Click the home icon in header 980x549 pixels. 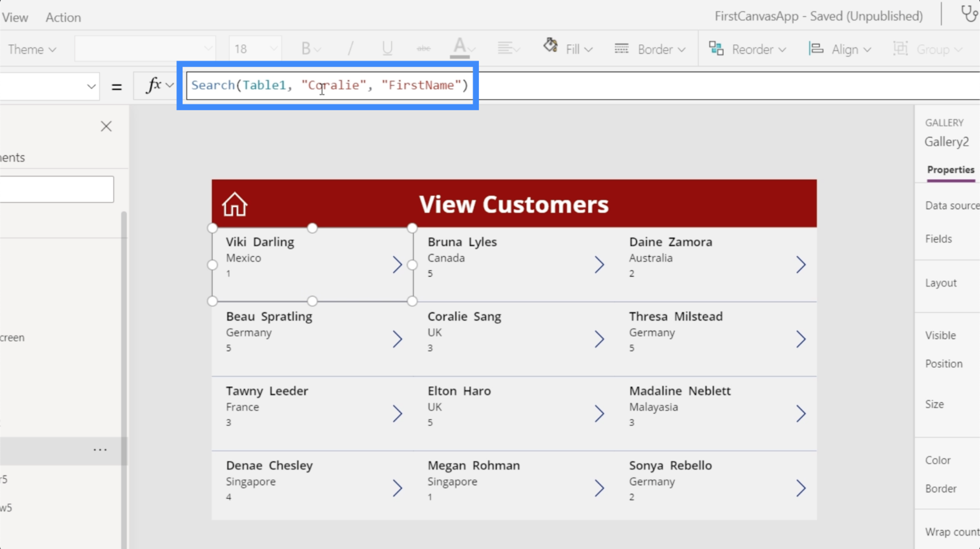point(235,205)
